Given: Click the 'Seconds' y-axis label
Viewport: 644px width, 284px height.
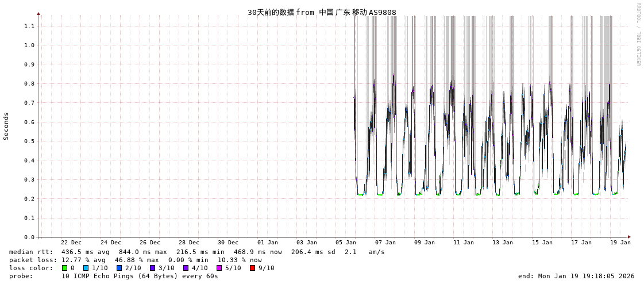Looking at the screenshot, I should [x=6, y=126].
